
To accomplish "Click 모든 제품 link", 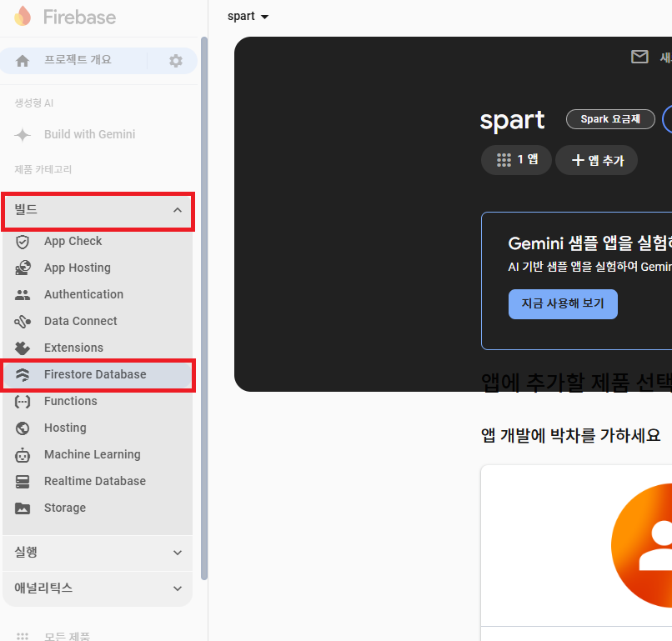I will (68, 636).
